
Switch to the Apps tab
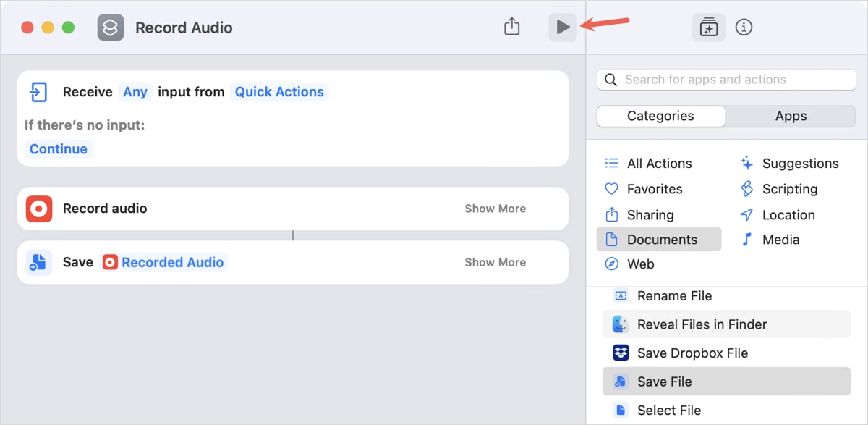[x=791, y=116]
